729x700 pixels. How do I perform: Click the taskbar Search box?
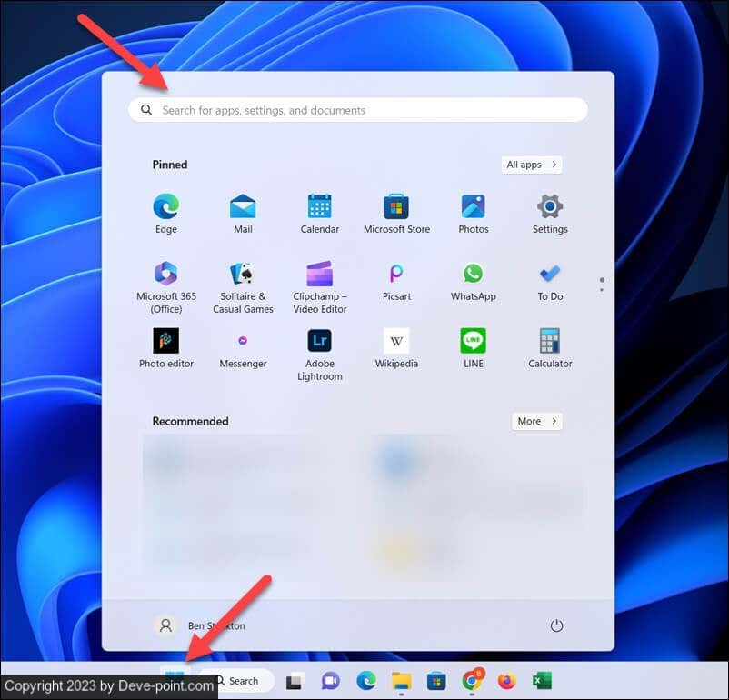click(x=236, y=681)
